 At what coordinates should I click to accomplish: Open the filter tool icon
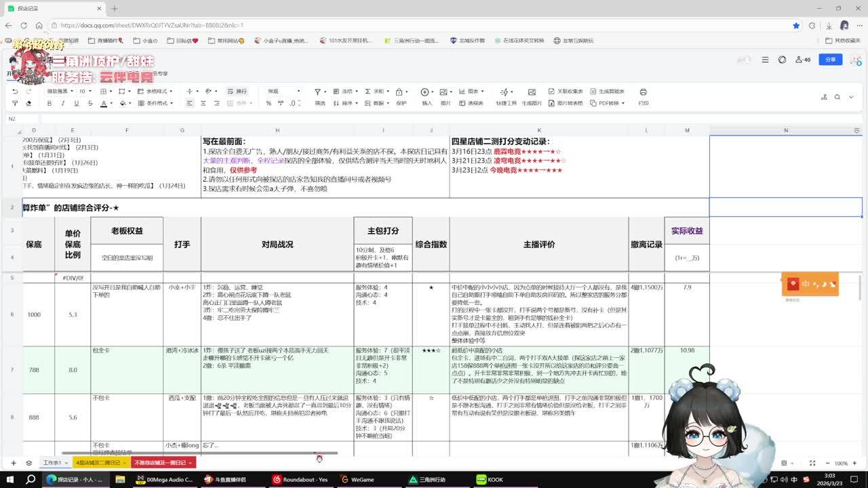[317, 91]
